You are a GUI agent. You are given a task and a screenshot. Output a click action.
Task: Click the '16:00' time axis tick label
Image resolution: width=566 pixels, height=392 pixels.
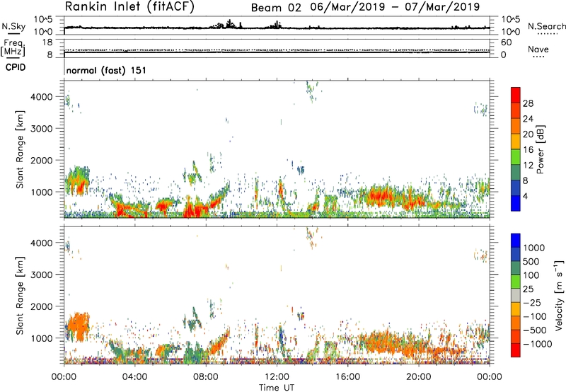[x=347, y=377]
